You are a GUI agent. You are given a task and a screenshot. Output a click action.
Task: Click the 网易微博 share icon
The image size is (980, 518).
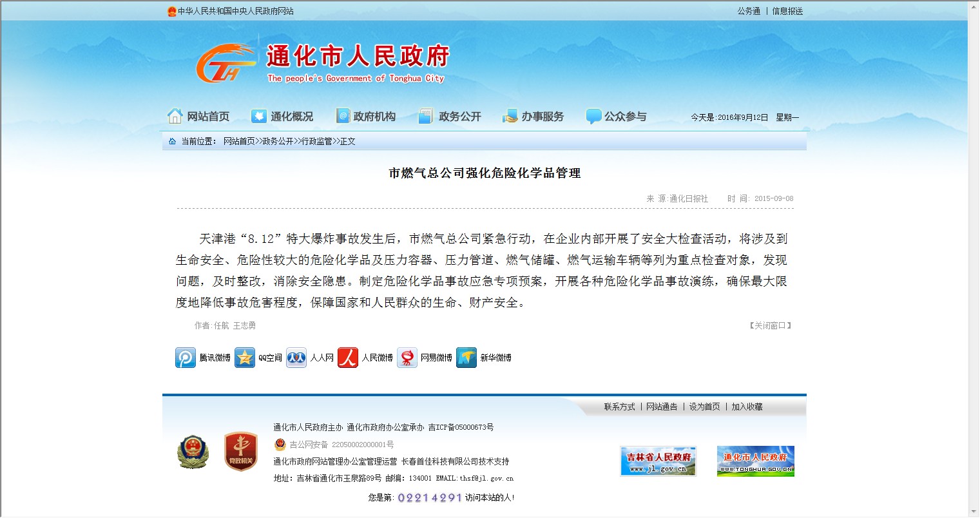[407, 358]
